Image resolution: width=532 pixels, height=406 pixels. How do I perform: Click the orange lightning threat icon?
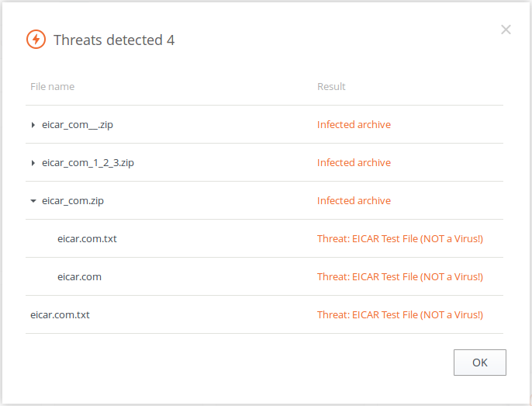36,40
